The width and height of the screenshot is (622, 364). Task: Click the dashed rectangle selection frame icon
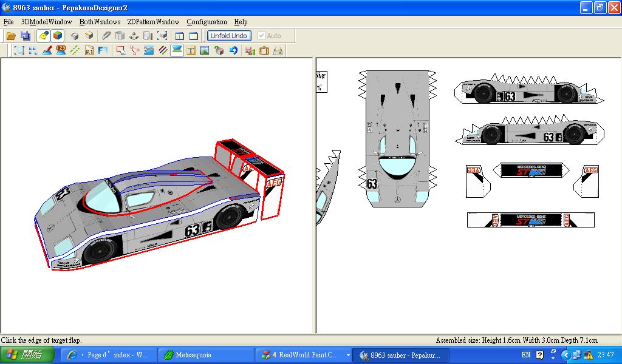coord(19,51)
